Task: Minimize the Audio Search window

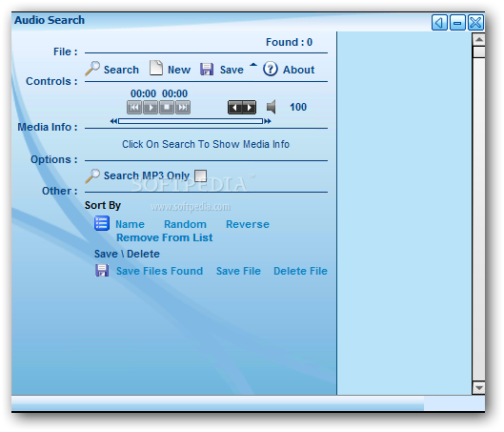Action: coord(457,23)
